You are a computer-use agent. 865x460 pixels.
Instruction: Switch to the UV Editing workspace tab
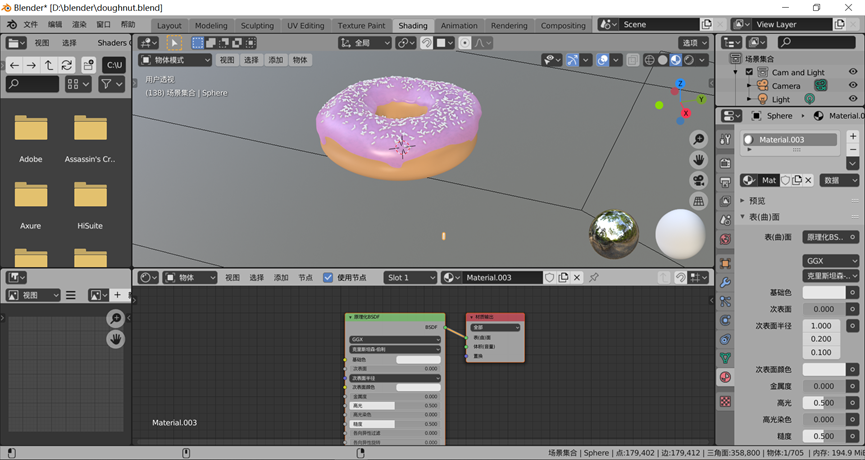point(306,25)
